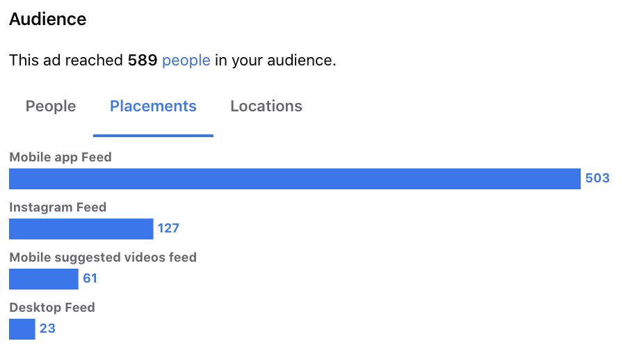Click the blue underline beneath Placements
This screenshot has width=644, height=348.
click(x=153, y=136)
